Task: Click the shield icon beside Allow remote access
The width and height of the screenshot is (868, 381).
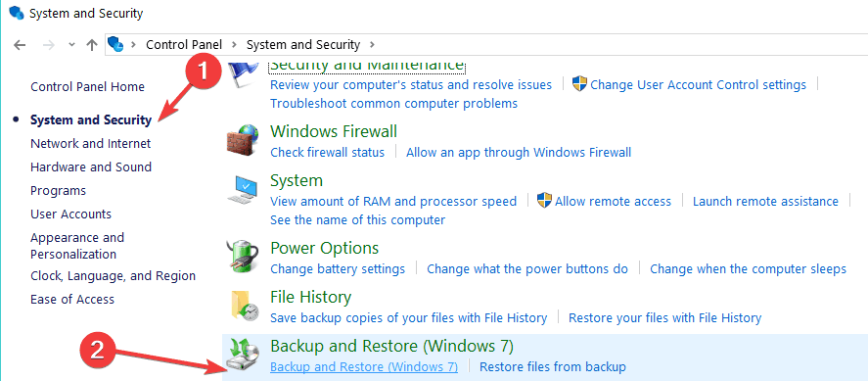Action: pos(545,201)
